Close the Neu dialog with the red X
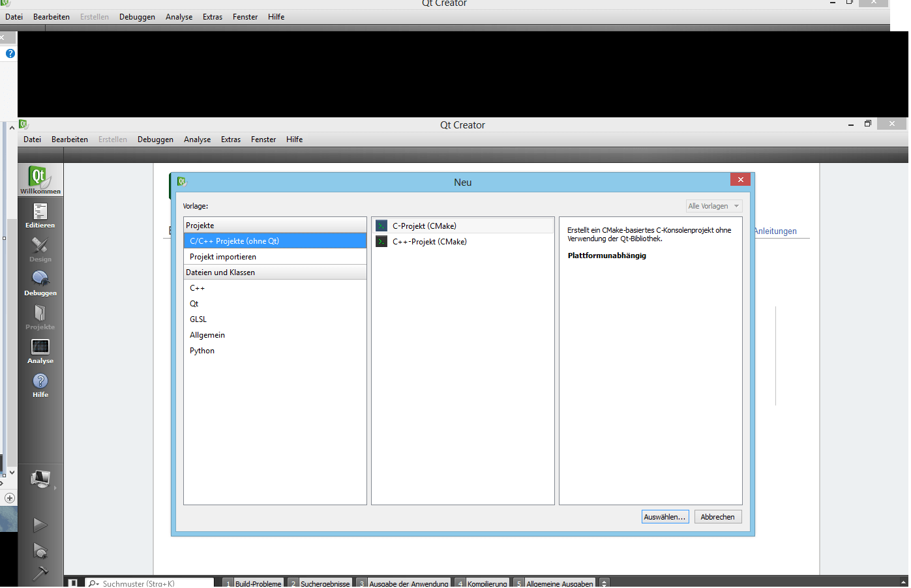This screenshot has width=911, height=588. [740, 179]
